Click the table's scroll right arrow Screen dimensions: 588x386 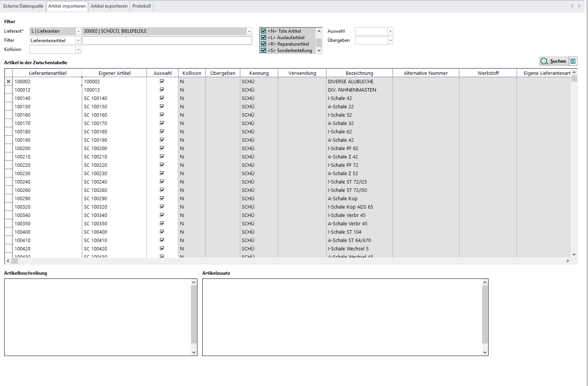click(x=568, y=261)
